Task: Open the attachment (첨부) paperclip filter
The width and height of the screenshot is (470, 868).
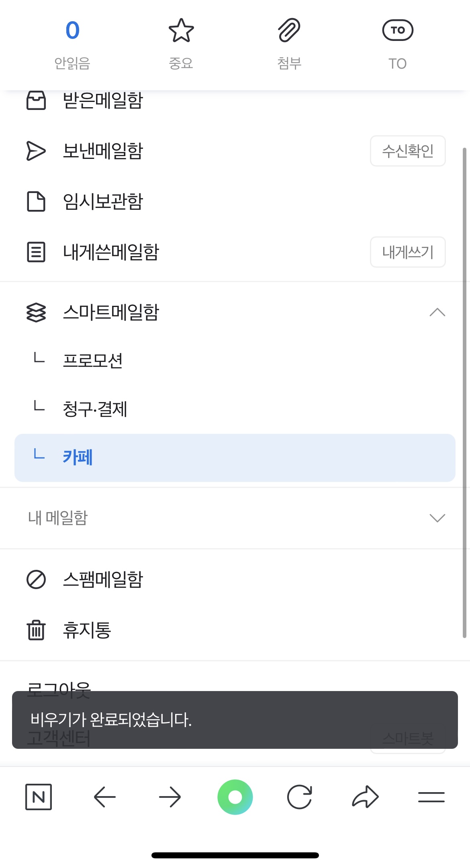Action: (x=289, y=30)
